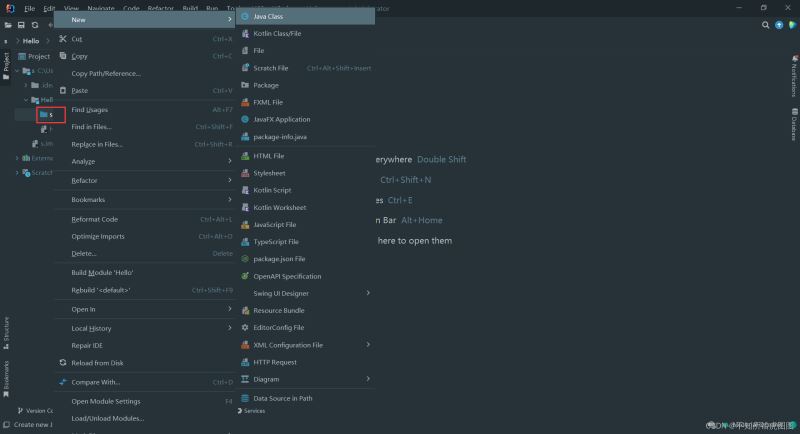
Task: Click the Kotlin Worksheet icon
Action: pos(245,208)
